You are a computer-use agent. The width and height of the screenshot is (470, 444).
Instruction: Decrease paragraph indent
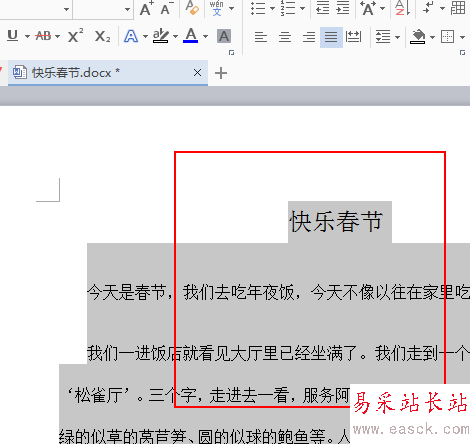point(322,8)
